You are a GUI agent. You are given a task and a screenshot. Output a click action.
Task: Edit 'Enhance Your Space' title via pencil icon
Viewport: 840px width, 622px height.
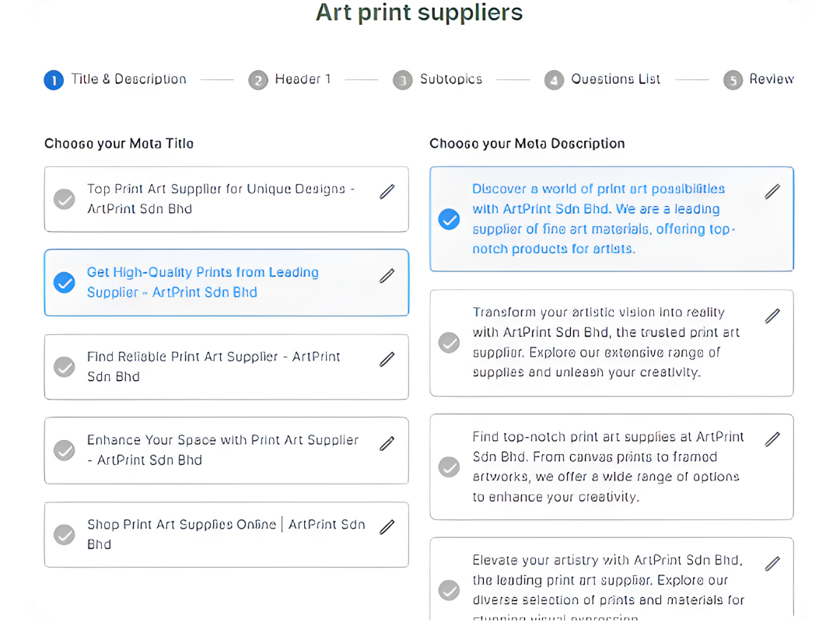[x=387, y=444]
